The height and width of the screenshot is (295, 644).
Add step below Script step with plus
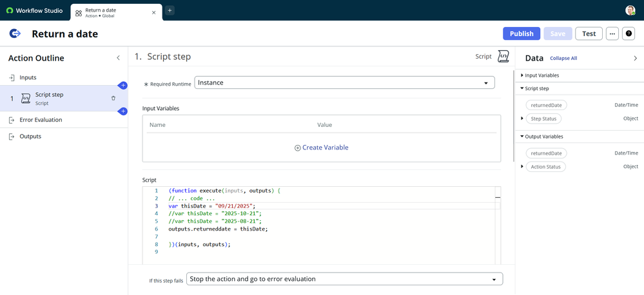tap(122, 111)
